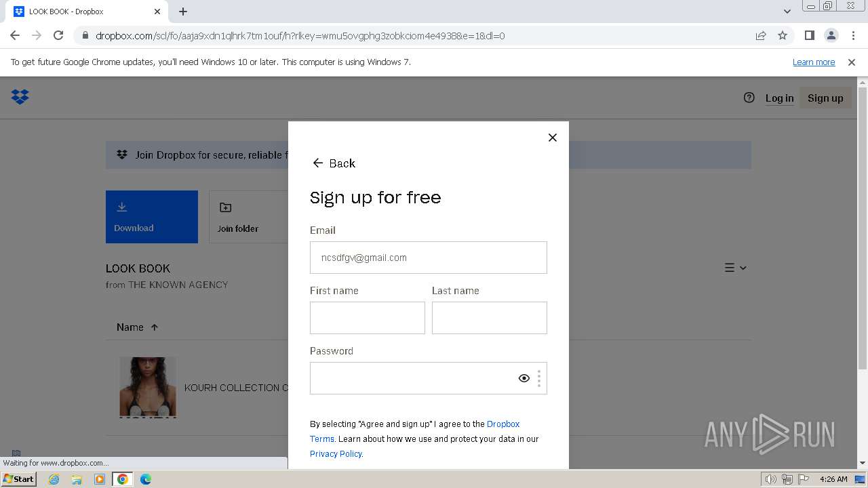Toggle the side panel icon
The image size is (868, 488).
pos(809,35)
